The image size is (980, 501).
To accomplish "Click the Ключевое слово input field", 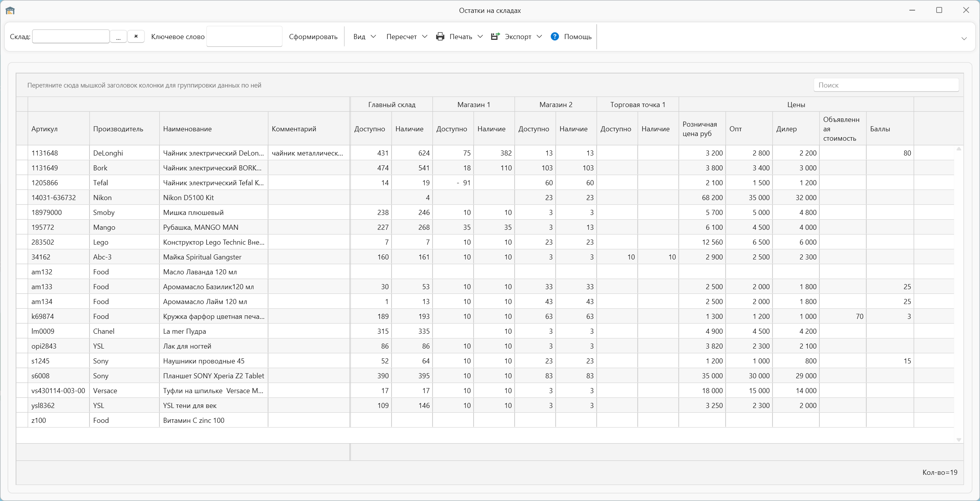I will [244, 36].
